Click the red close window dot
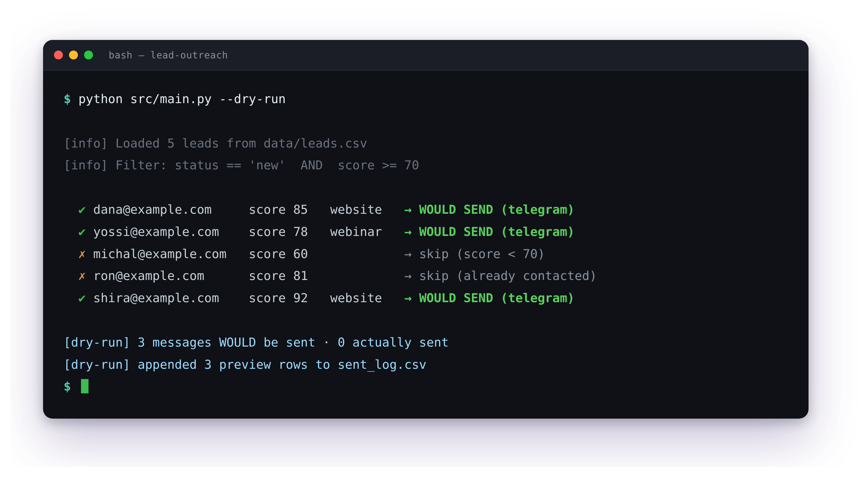This screenshot has height=477, width=868. point(58,55)
